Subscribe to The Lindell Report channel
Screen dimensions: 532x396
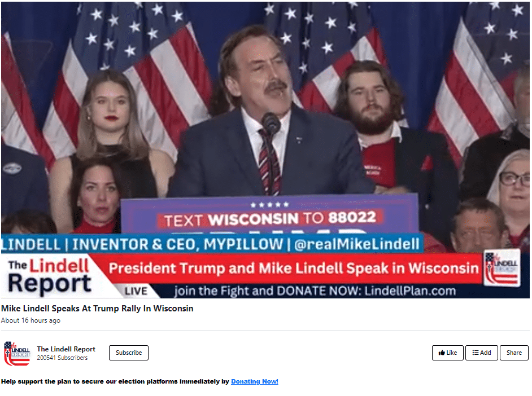click(129, 353)
